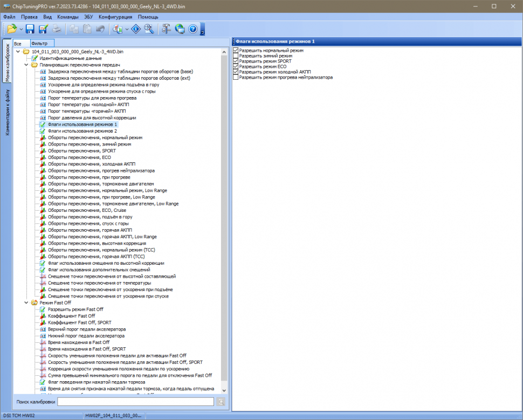Screen dimensions: 523x420
Task: Click the calibration tree vertical scrollbar
Action: (x=225, y=216)
